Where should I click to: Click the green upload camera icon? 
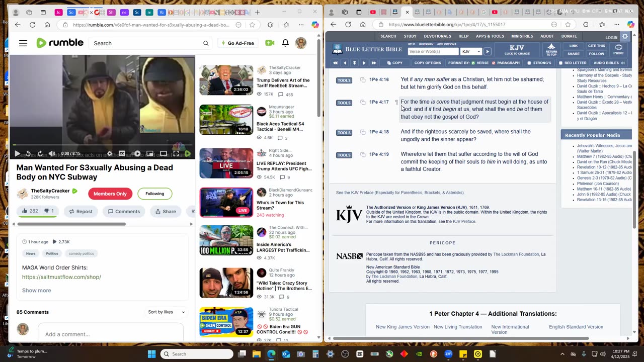(270, 43)
